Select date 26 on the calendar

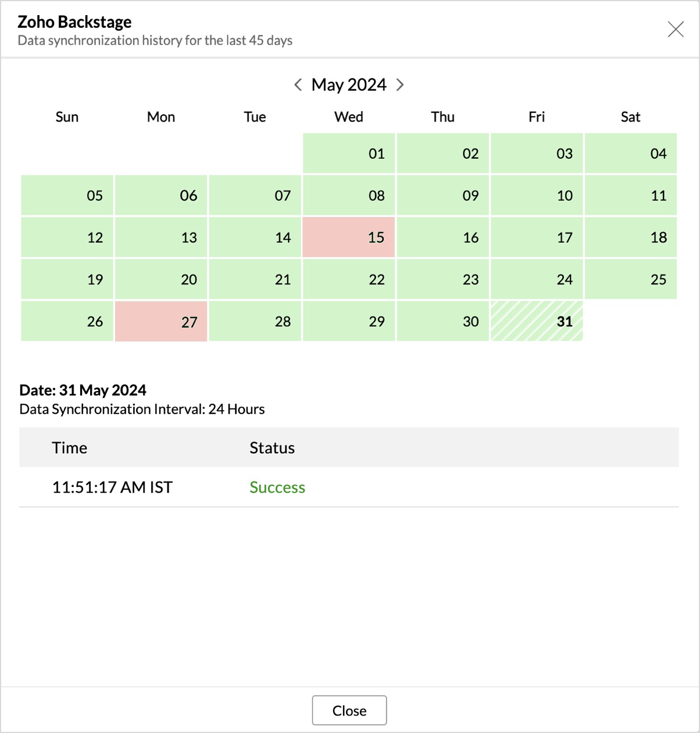(x=67, y=321)
